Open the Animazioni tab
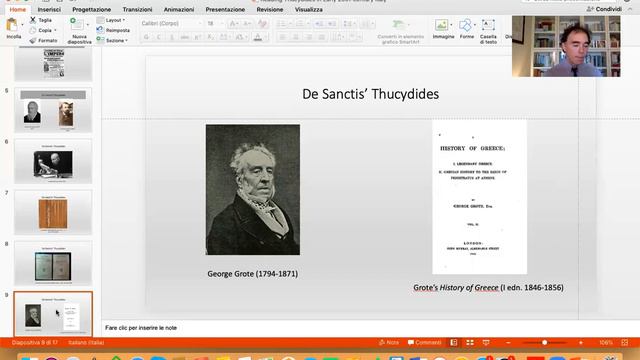 click(x=179, y=9)
